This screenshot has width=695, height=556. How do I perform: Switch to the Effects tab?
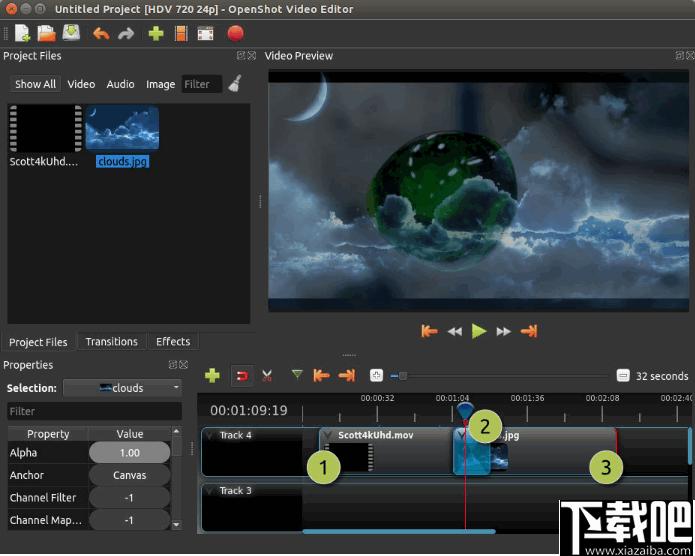[173, 341]
